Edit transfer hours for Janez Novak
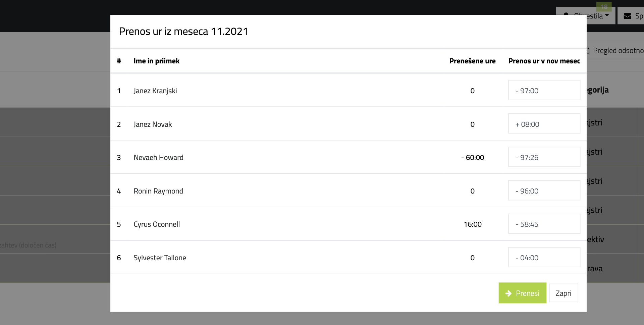644x325 pixels. click(544, 124)
